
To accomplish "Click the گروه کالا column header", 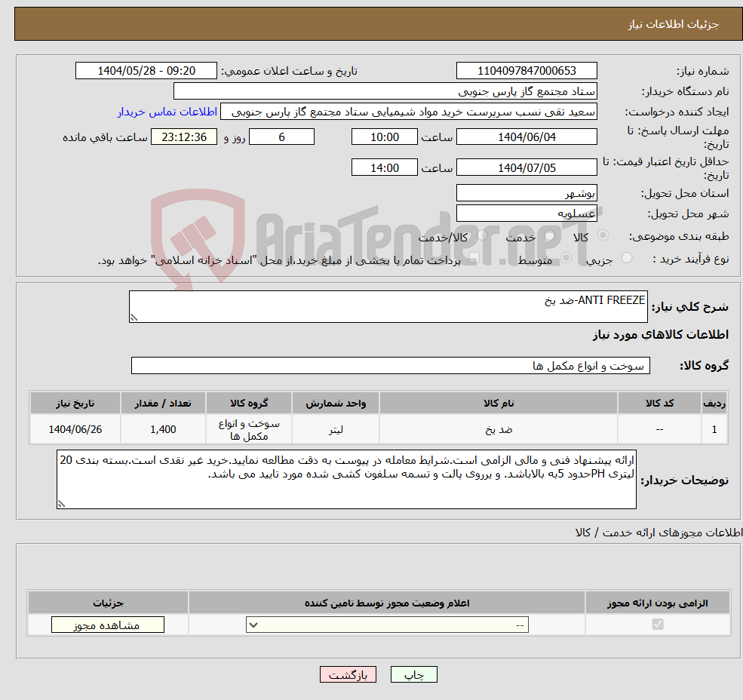I will pyautogui.click(x=249, y=403).
